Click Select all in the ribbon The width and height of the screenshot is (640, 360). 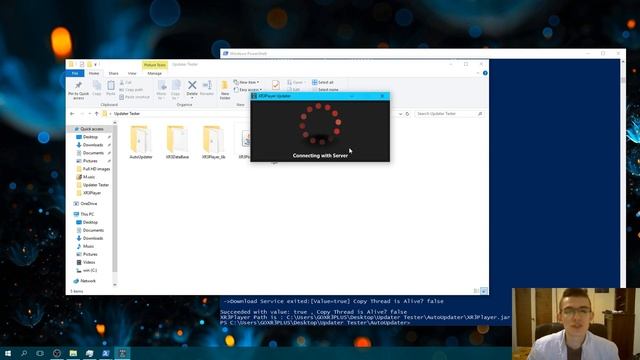point(322,82)
